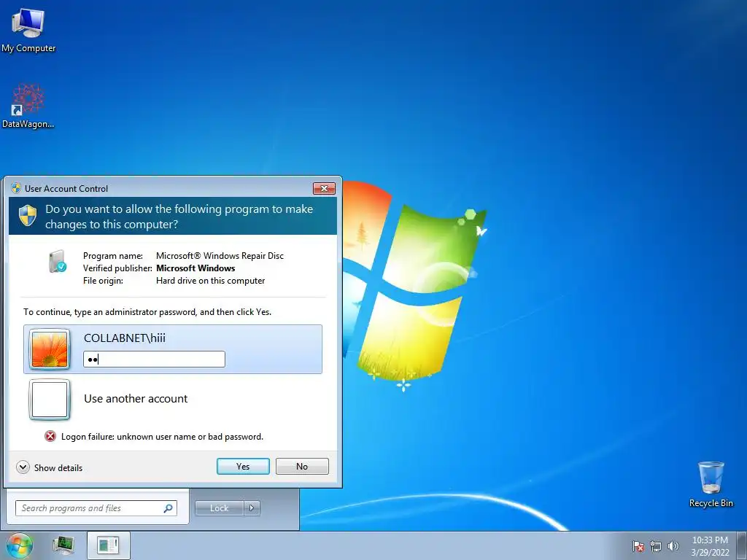
Task: Click the COLLABNET\hiii account name
Action: coord(125,338)
